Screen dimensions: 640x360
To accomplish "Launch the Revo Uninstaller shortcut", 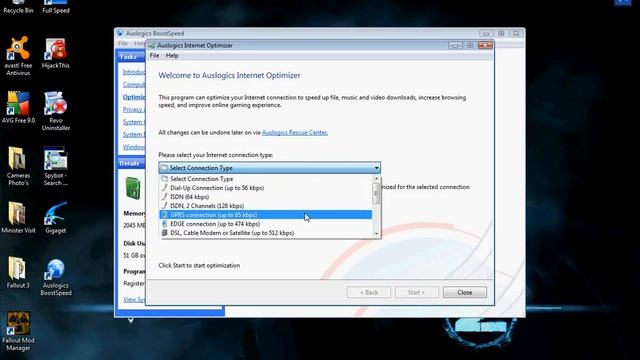I will tap(56, 111).
